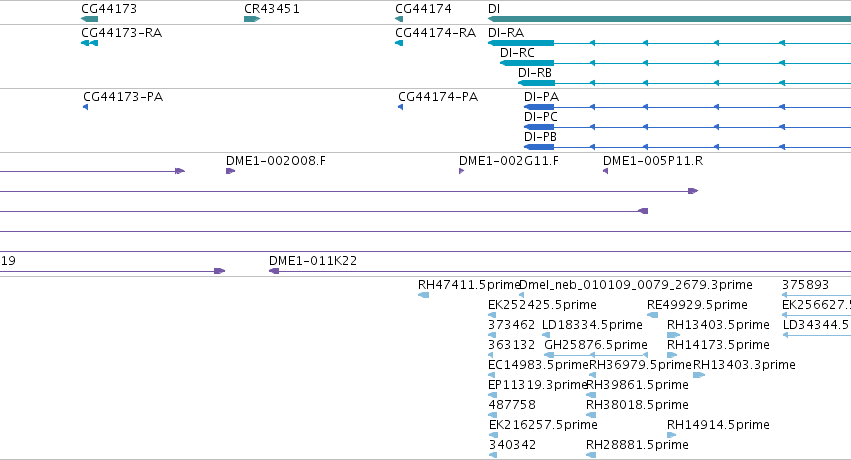Viewport: 851px width, 460px height.
Task: Click the Dl gene bar
Action: [669, 19]
